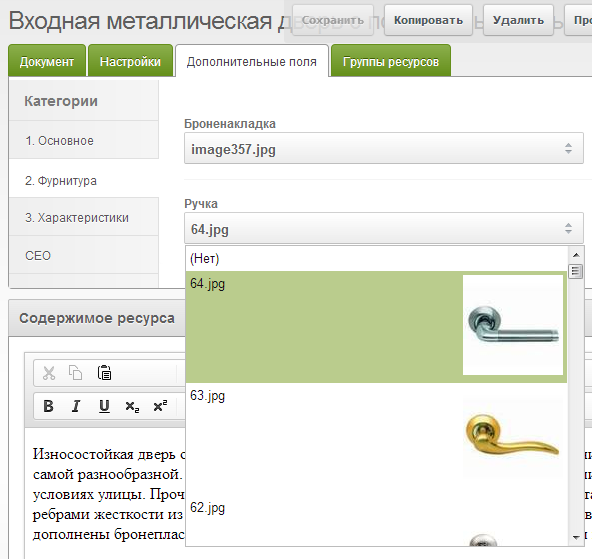The height and width of the screenshot is (559, 592).
Task: Click the Paste clipboard icon
Action: pyautogui.click(x=104, y=373)
